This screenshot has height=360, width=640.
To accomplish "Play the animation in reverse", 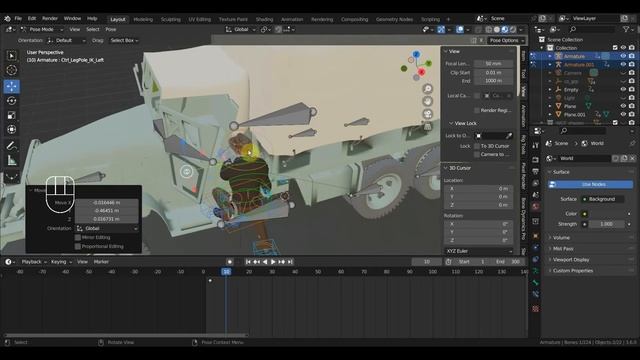I will [x=265, y=262].
